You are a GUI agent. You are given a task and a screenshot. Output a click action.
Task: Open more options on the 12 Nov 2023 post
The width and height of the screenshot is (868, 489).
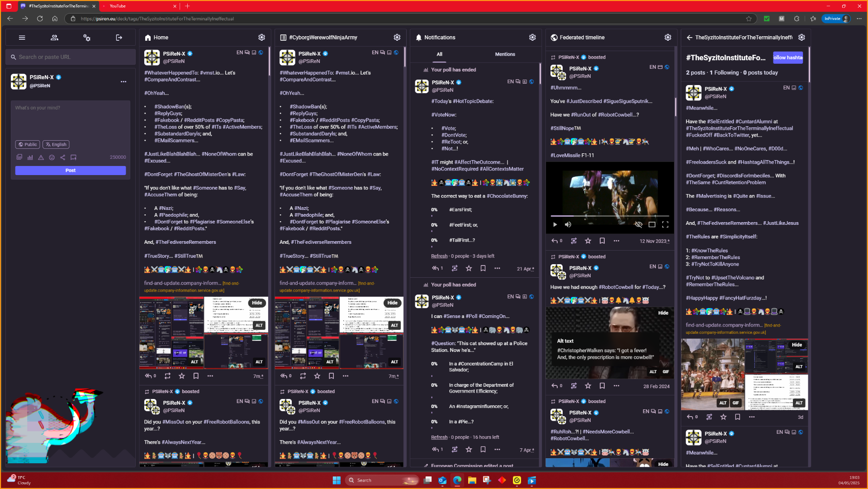pos(617,241)
